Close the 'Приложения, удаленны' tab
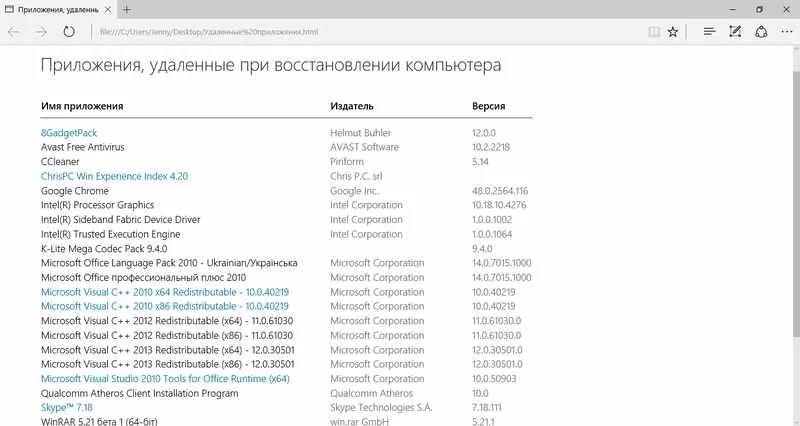The height and width of the screenshot is (426, 800). [x=108, y=10]
